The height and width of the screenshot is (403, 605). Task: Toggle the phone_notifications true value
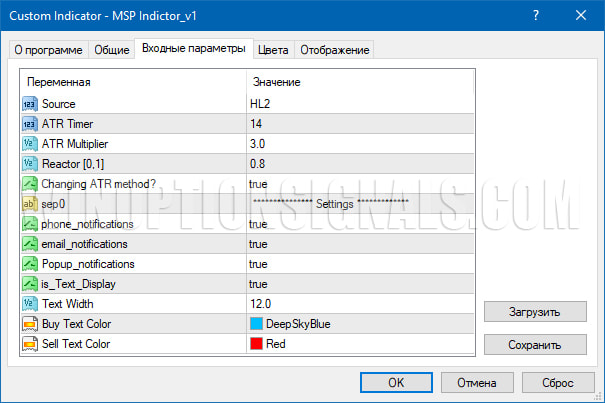pos(258,224)
